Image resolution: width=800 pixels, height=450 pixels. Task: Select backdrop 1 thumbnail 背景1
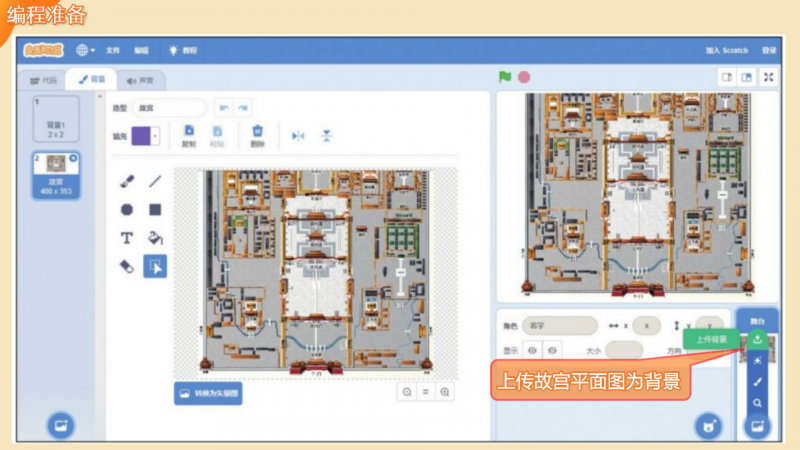pos(56,118)
